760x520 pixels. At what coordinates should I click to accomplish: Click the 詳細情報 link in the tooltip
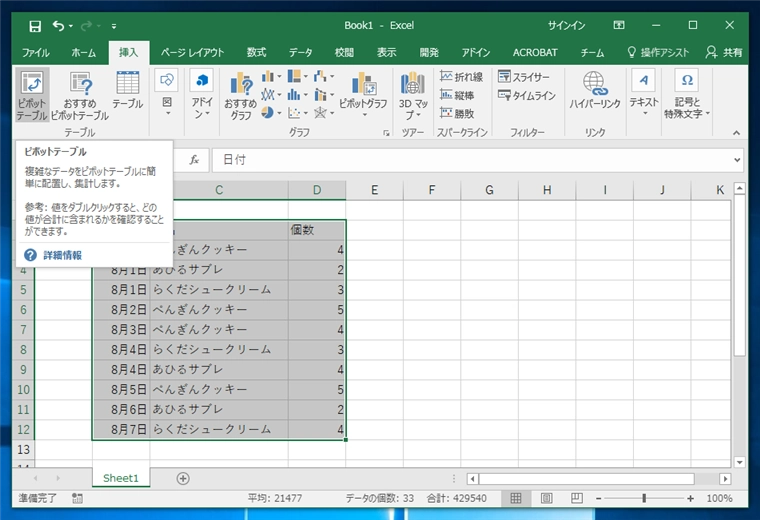pos(62,255)
